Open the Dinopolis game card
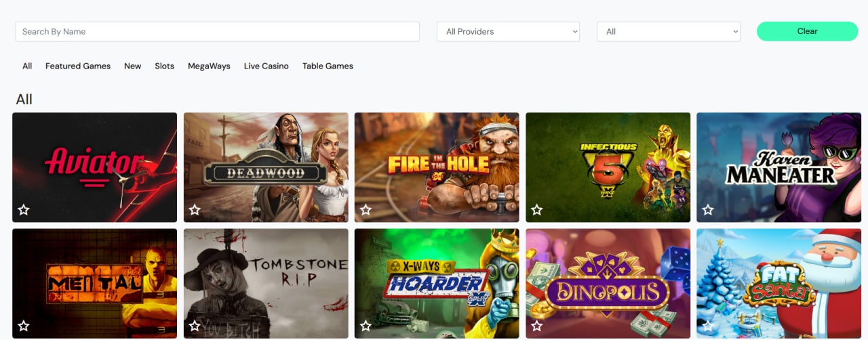Viewport: 868px width, 340px height. pos(608,283)
